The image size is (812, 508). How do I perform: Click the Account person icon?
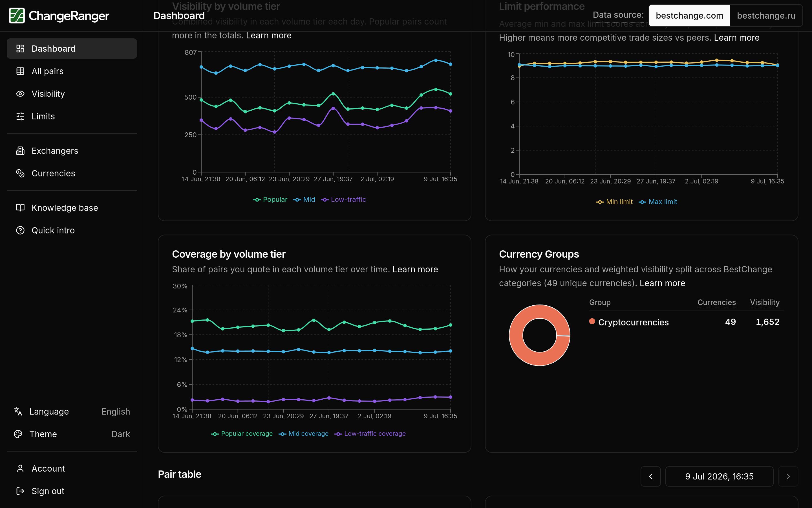pyautogui.click(x=20, y=468)
